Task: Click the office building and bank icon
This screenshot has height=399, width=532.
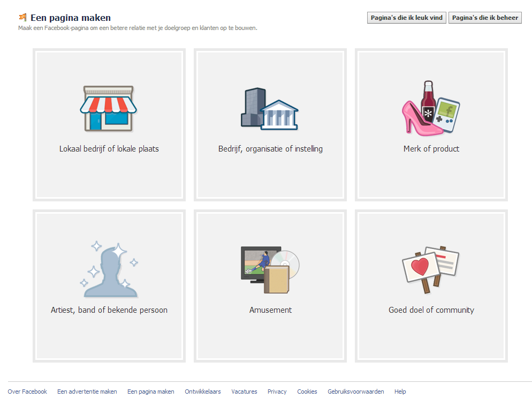Action: pyautogui.click(x=270, y=109)
